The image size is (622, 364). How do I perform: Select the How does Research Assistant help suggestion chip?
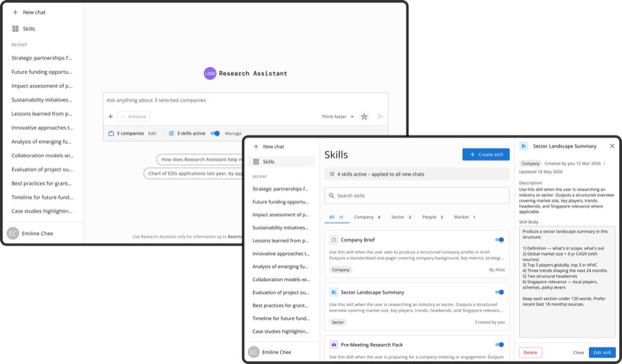(x=200, y=160)
